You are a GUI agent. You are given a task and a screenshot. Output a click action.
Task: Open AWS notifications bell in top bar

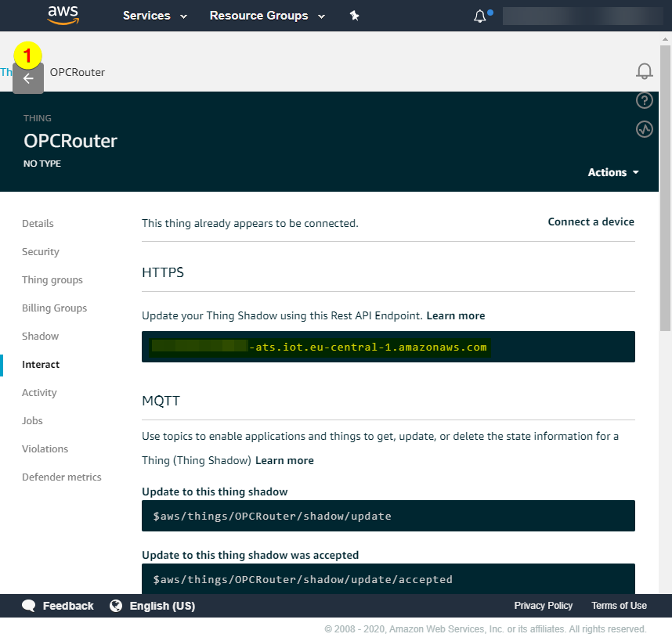(480, 16)
